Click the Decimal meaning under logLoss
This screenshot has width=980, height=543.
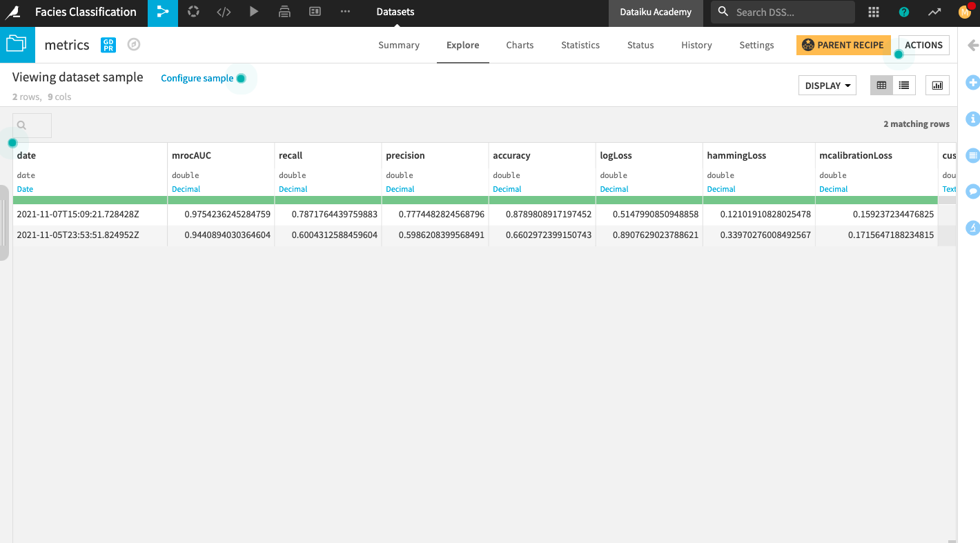[x=614, y=189]
